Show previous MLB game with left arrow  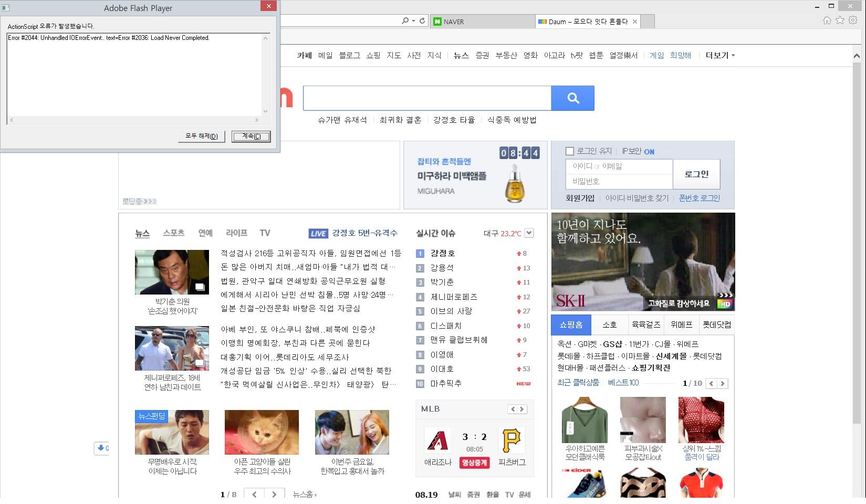(513, 409)
